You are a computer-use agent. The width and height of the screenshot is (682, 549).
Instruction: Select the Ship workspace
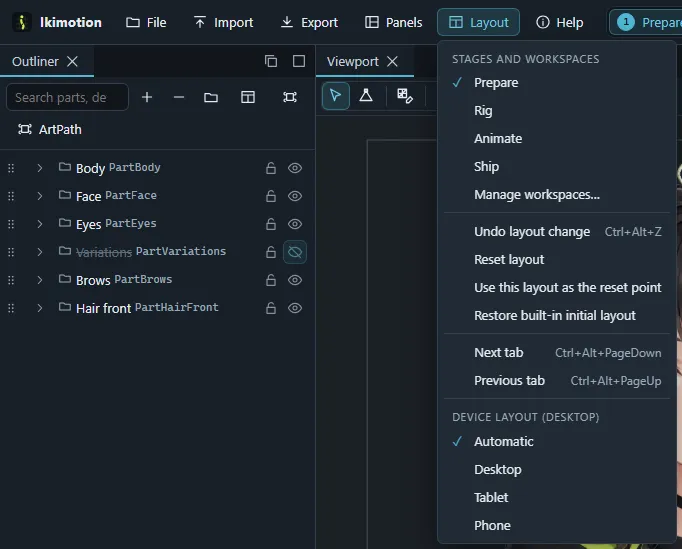[x=557, y=167]
